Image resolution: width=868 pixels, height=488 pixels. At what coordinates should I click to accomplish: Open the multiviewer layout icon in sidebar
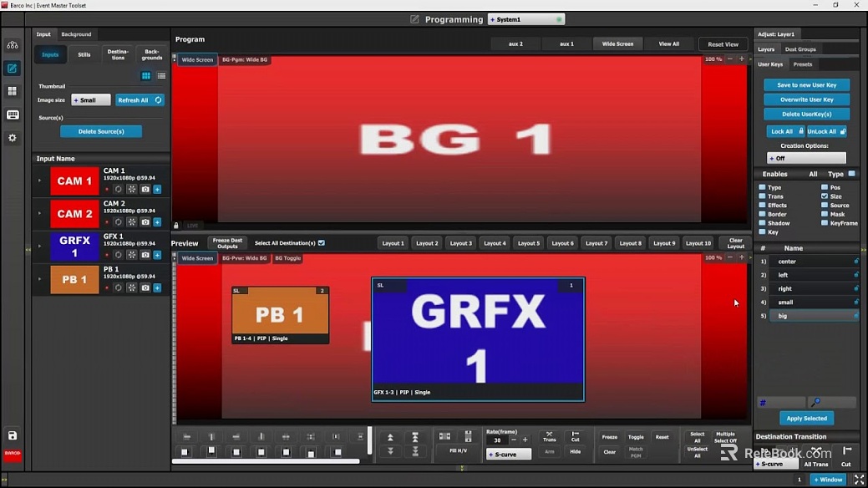[x=12, y=91]
